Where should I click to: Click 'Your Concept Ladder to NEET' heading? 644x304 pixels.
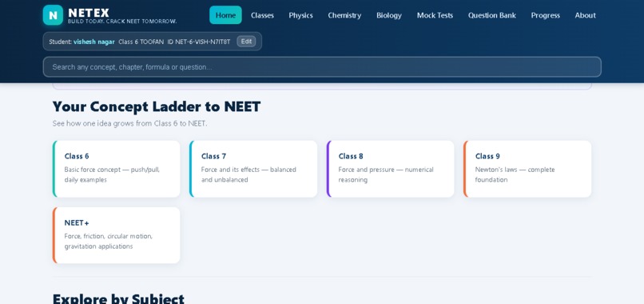pos(157,106)
